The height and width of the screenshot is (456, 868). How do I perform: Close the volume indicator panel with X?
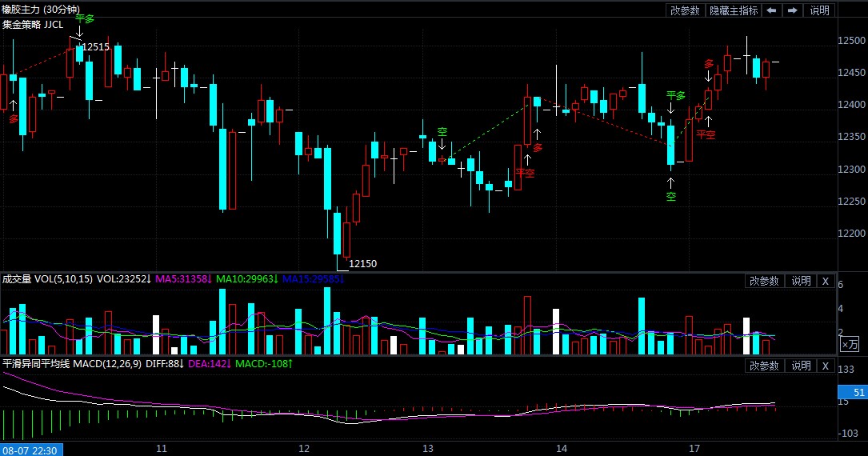(x=825, y=281)
